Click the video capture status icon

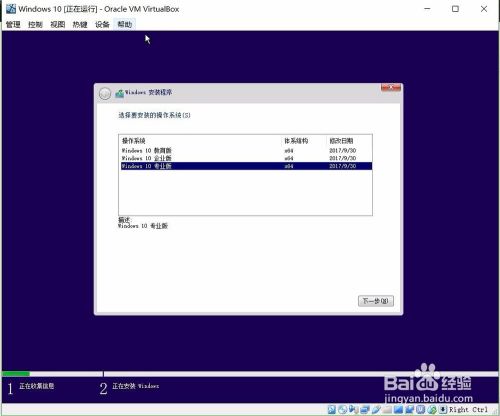(x=410, y=409)
